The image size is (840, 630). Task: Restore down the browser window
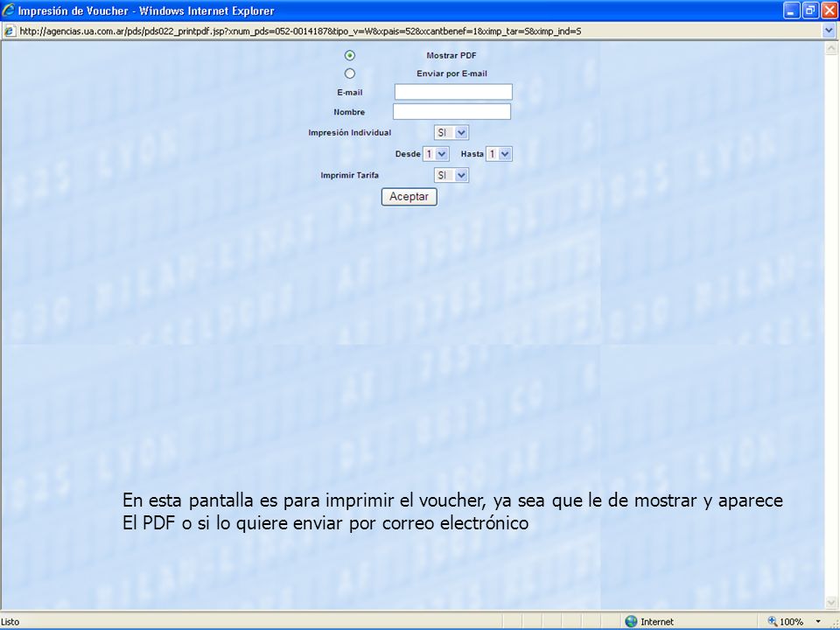pyautogui.click(x=810, y=10)
